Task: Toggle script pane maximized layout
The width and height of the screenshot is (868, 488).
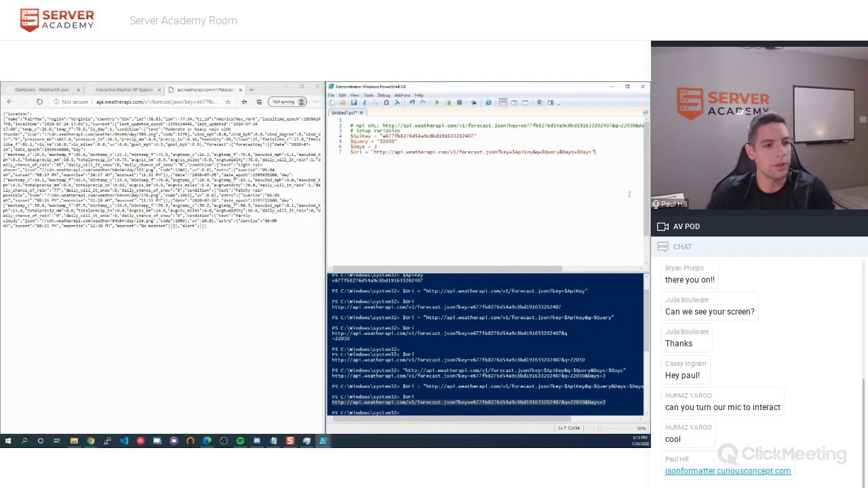Action: tap(525, 102)
